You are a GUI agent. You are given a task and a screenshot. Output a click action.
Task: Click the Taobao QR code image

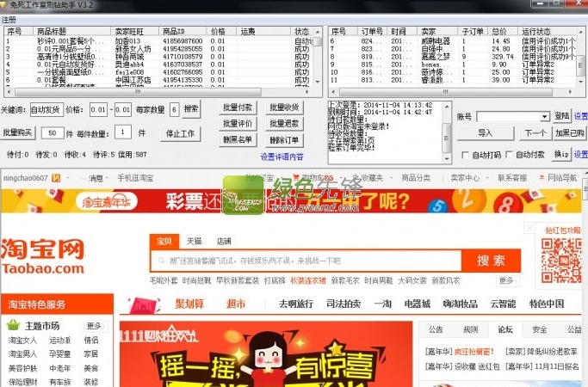click(x=561, y=261)
